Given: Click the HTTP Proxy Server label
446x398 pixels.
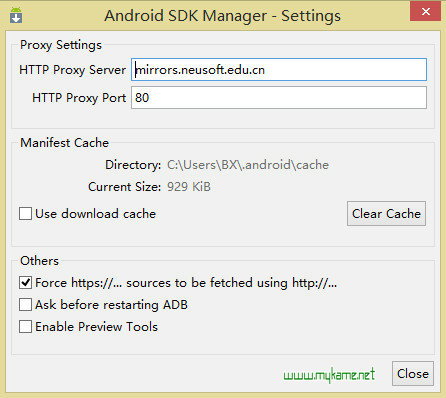Looking at the screenshot, I should click(x=73, y=70).
